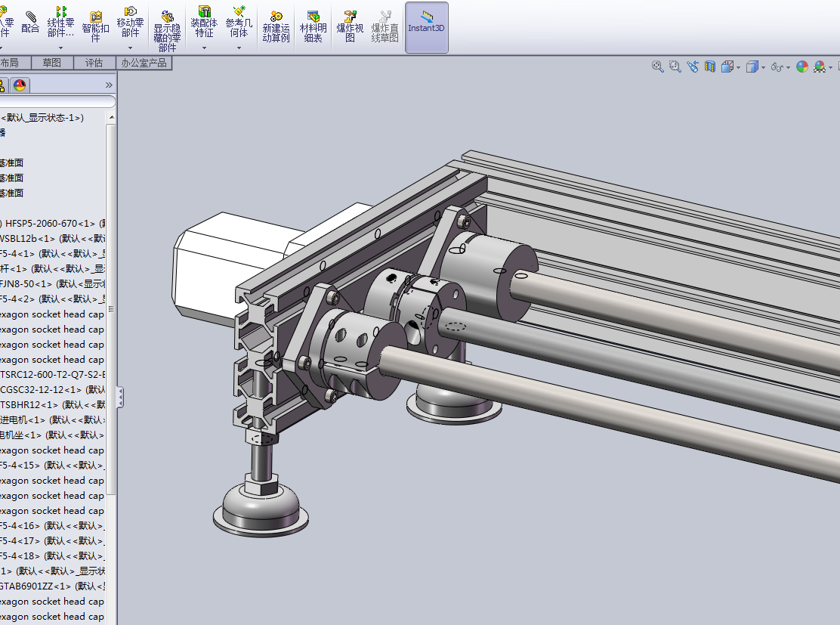Screen dimensions: 840x625
Task: Select the 杆<1> component in the tree
Action: (53, 268)
